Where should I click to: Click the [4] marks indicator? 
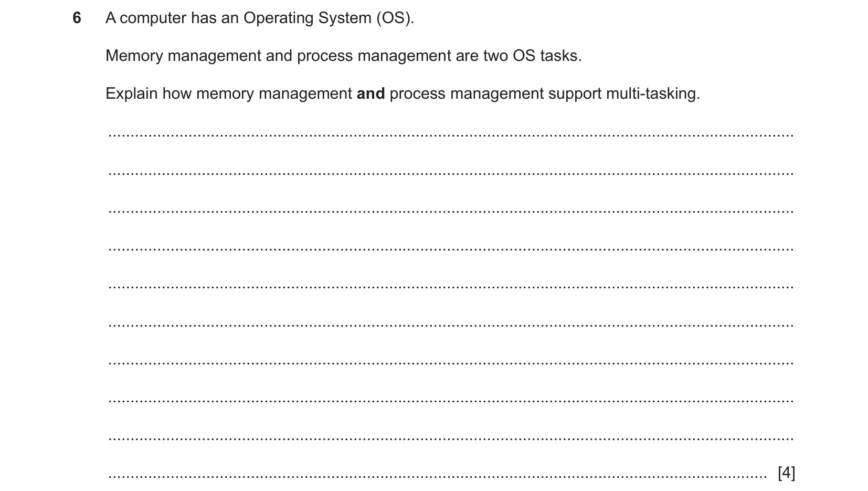(786, 473)
